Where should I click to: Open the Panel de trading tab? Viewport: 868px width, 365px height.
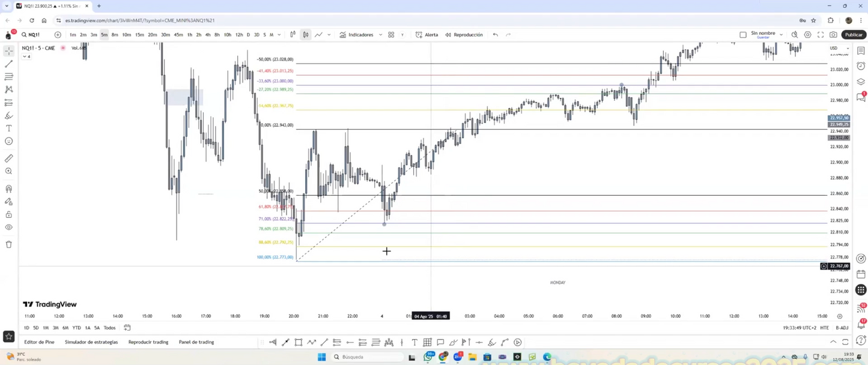click(x=196, y=342)
